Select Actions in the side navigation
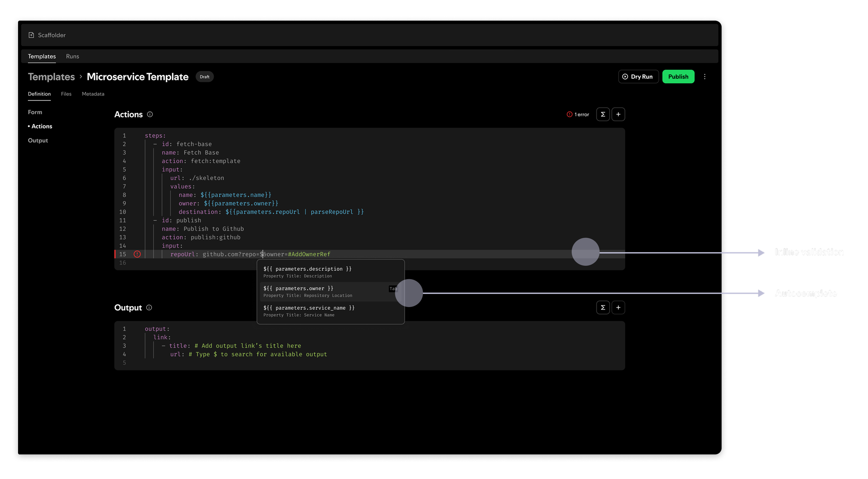868x479 pixels. click(x=40, y=126)
